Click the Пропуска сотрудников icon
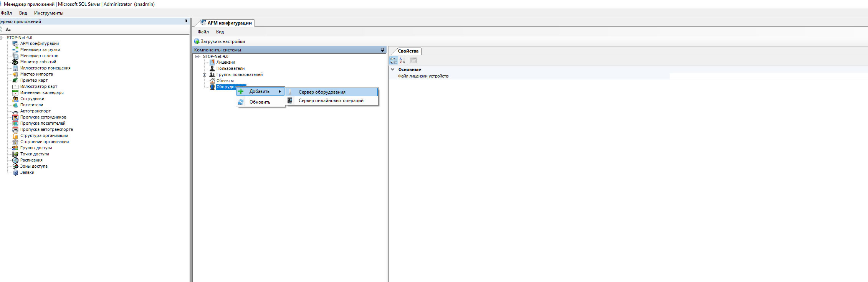The width and height of the screenshot is (868, 282). 15,117
